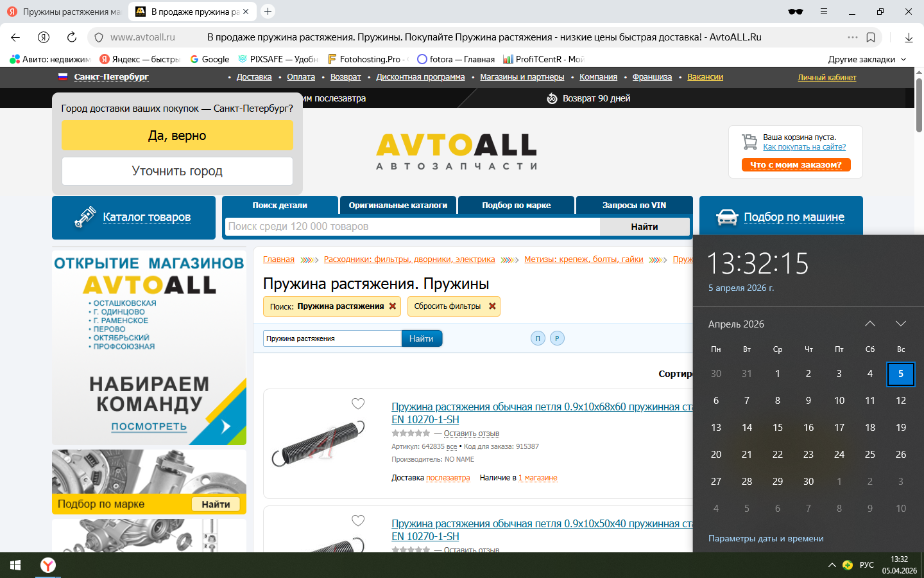Show hidden system tray icons
The width and height of the screenshot is (924, 578).
tap(832, 565)
